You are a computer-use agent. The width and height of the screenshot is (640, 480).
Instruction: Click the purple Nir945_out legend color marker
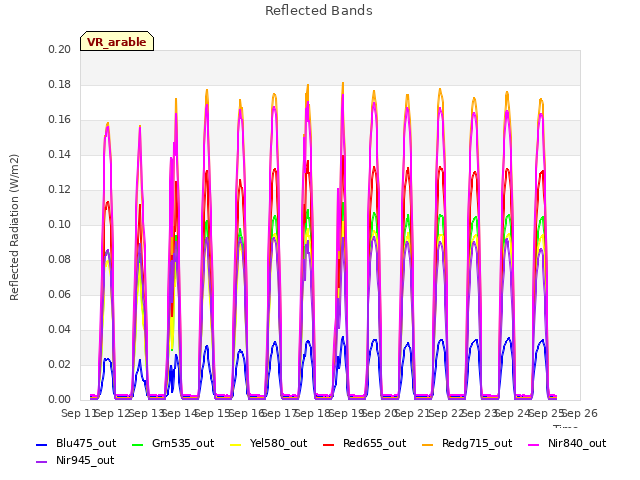point(42,462)
